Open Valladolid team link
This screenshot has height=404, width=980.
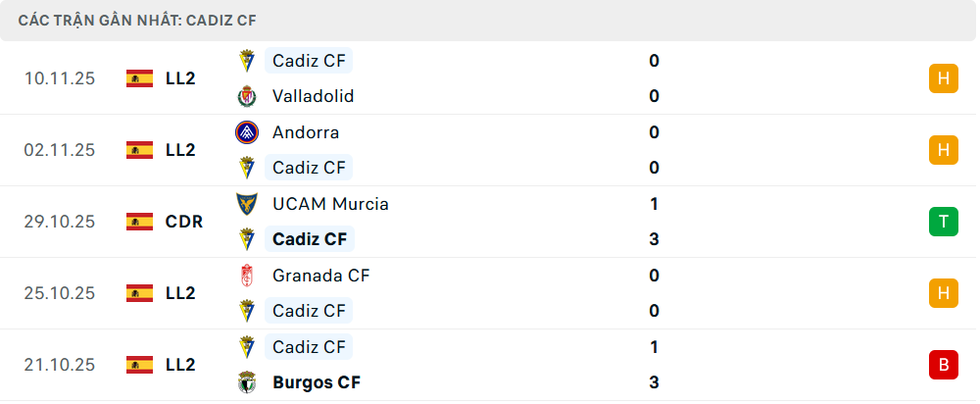tap(313, 96)
